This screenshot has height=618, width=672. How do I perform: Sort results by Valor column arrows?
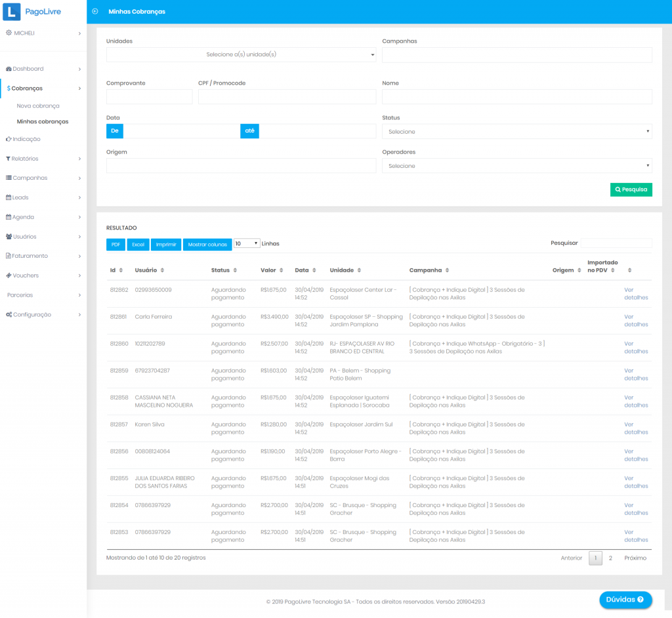point(281,270)
